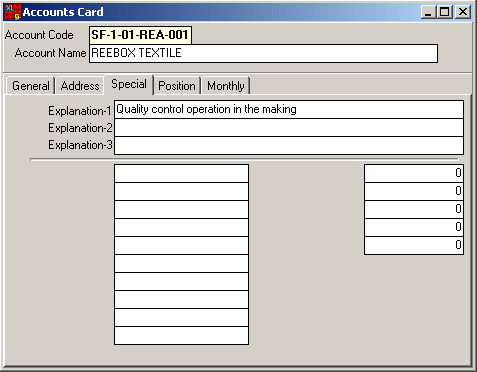477x372 pixels.
Task: Click the Account Code field SF-1-01-REA-001
Action: tap(140, 35)
